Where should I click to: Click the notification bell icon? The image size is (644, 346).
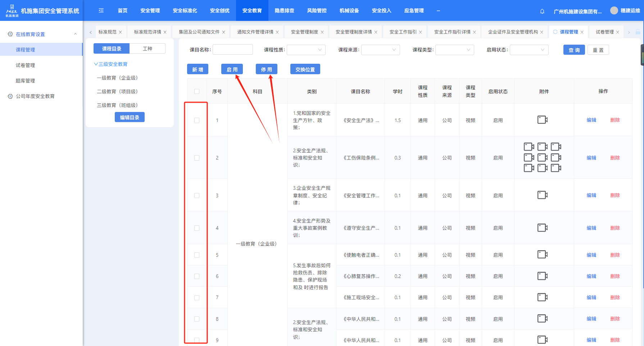pos(542,11)
